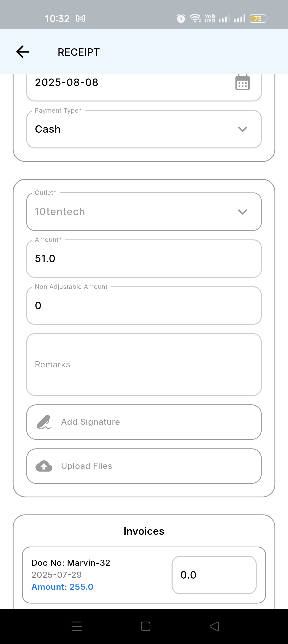Expand the Payment Type dropdown chevron

pyautogui.click(x=242, y=129)
